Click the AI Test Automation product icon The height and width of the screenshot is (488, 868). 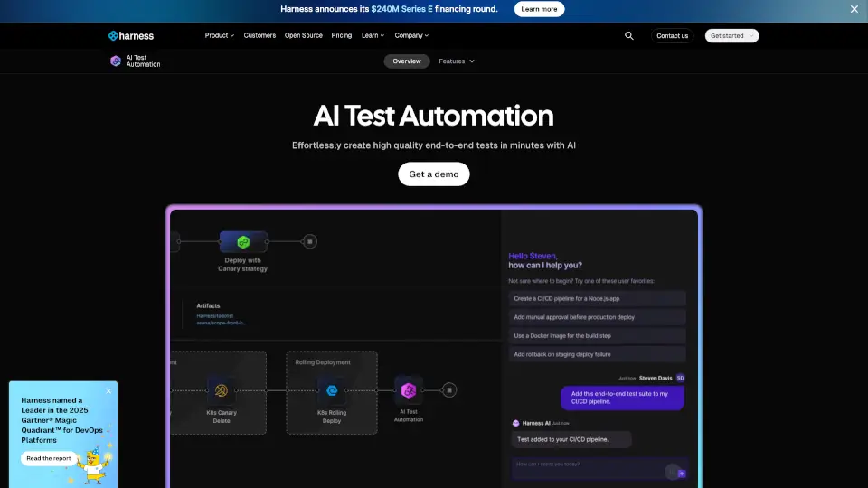click(115, 61)
